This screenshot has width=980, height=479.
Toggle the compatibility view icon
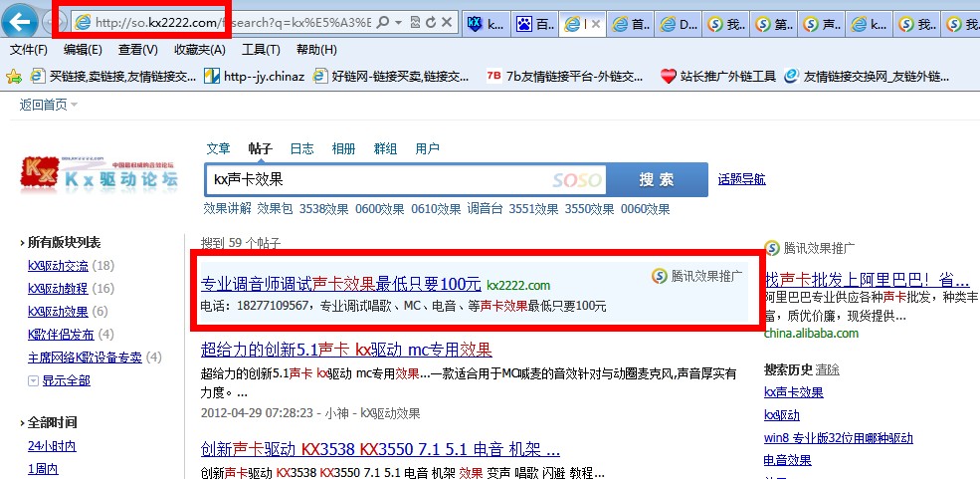pyautogui.click(x=416, y=23)
